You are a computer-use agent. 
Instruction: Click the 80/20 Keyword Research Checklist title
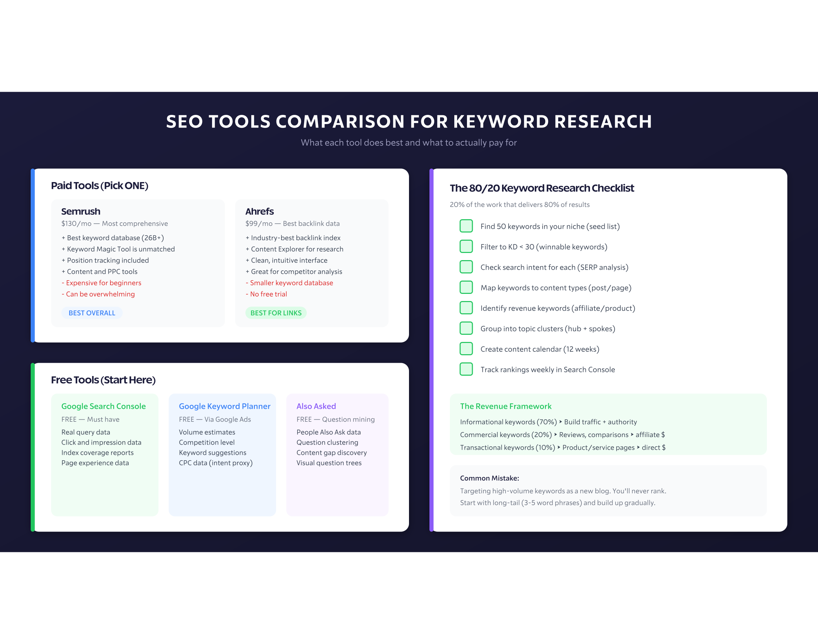click(542, 188)
